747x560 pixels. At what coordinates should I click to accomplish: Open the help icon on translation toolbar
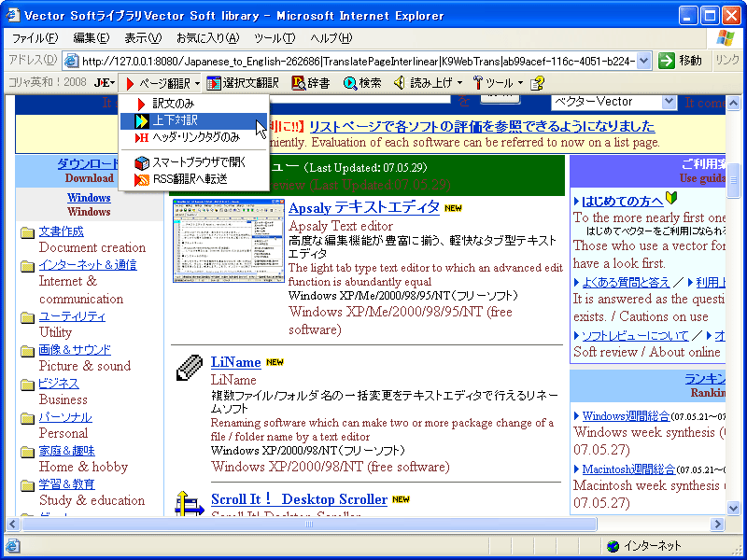(x=538, y=83)
